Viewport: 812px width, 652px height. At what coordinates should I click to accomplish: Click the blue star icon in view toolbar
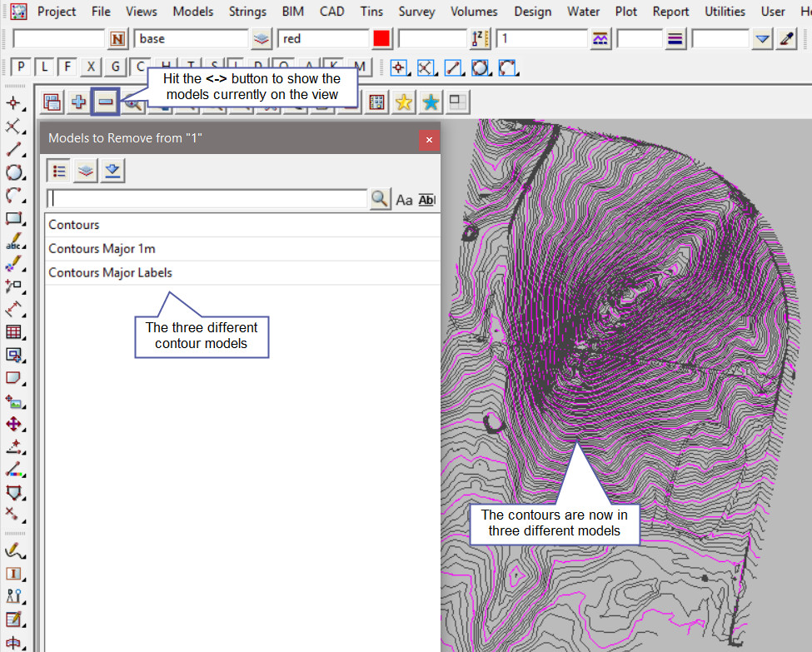[x=431, y=102]
